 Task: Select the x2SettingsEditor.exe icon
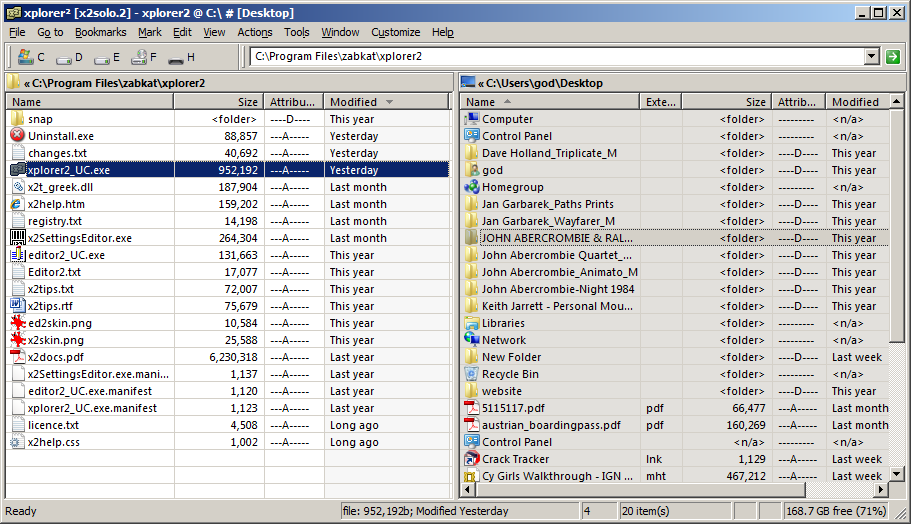18,238
